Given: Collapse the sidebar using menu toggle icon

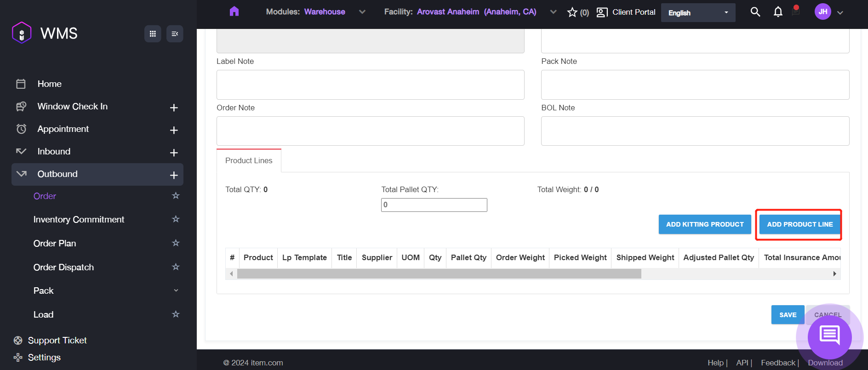Looking at the screenshot, I should tap(175, 34).
